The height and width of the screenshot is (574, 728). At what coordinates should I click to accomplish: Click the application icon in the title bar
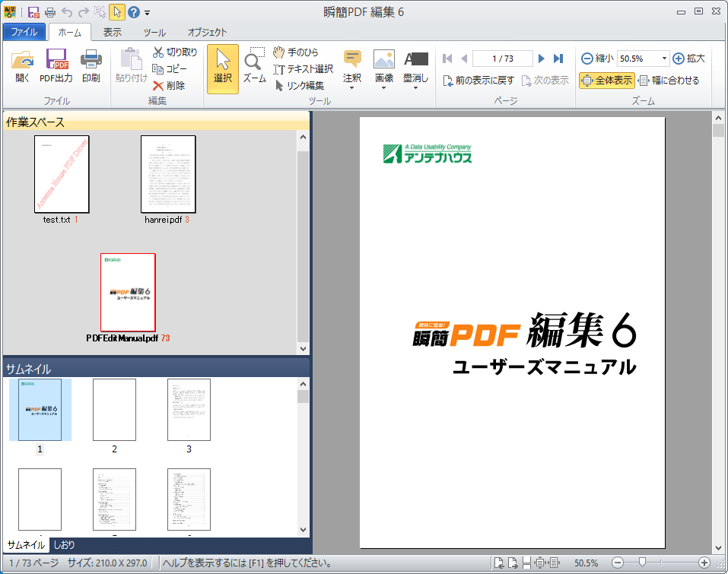(x=10, y=12)
